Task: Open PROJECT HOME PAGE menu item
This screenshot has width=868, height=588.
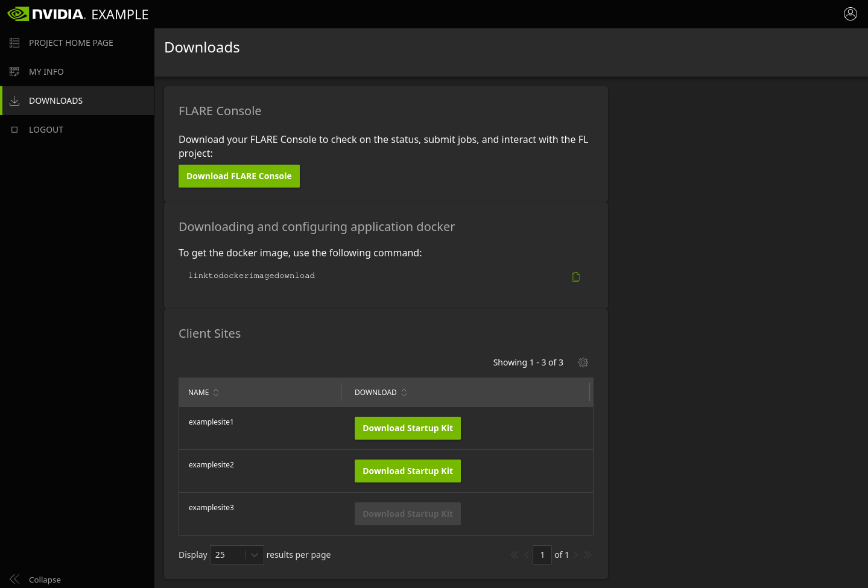Action: 77,43
